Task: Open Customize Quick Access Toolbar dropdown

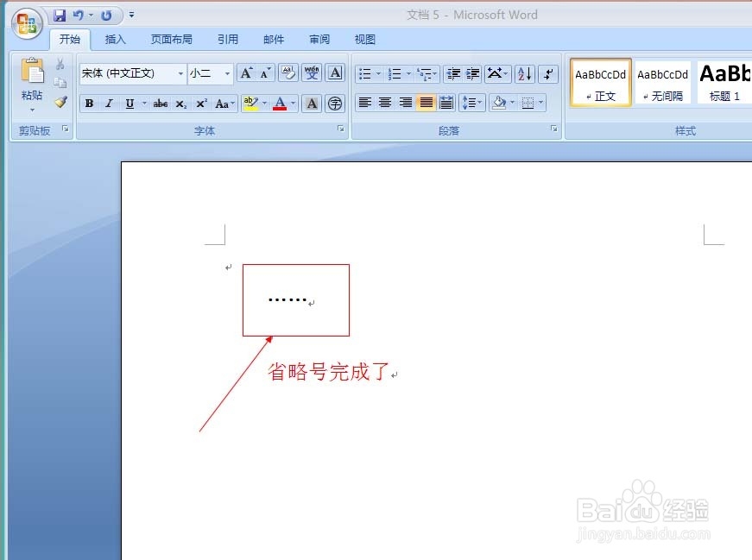Action: pyautogui.click(x=131, y=16)
